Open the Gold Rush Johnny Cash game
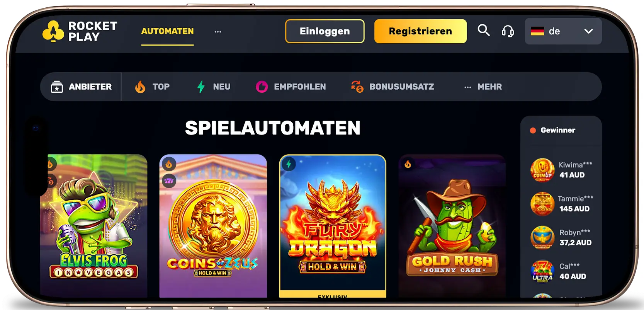The width and height of the screenshot is (644, 310). click(x=452, y=226)
